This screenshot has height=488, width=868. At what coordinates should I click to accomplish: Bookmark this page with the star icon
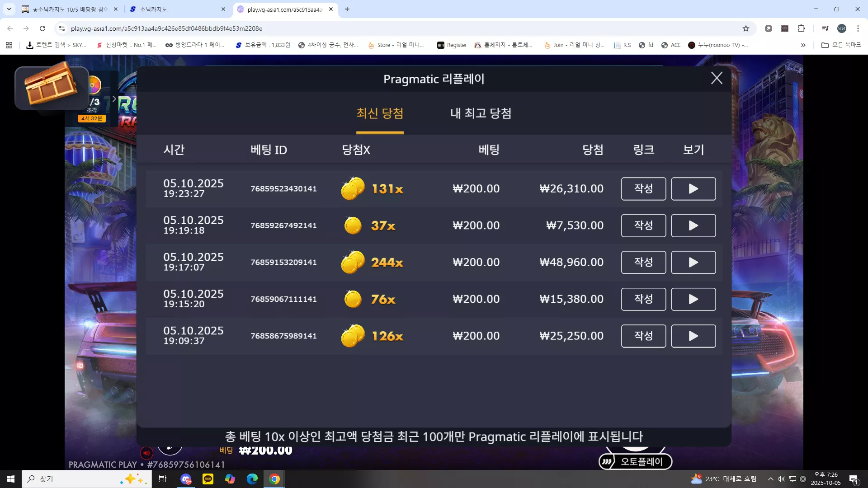click(746, 28)
